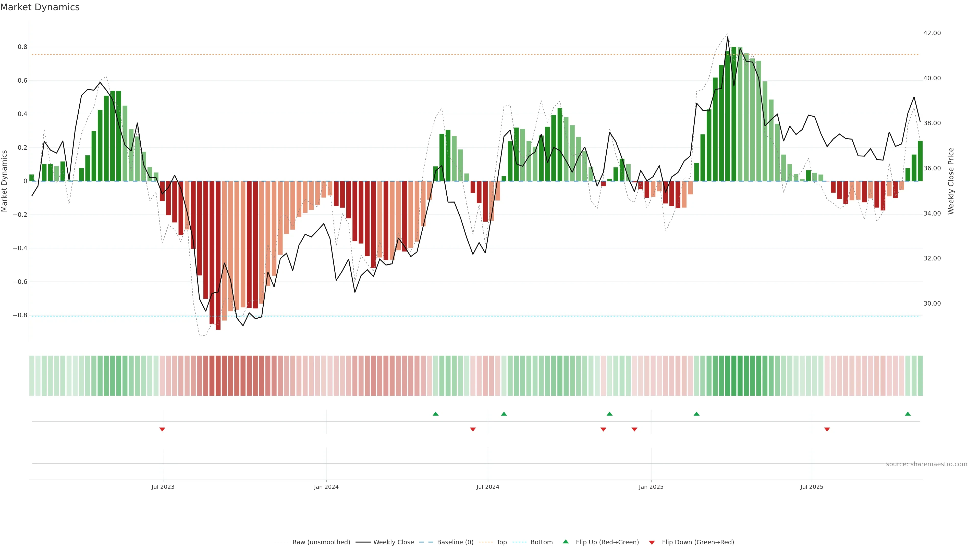Click the flip-down marker near Jul 2023

pyautogui.click(x=162, y=429)
